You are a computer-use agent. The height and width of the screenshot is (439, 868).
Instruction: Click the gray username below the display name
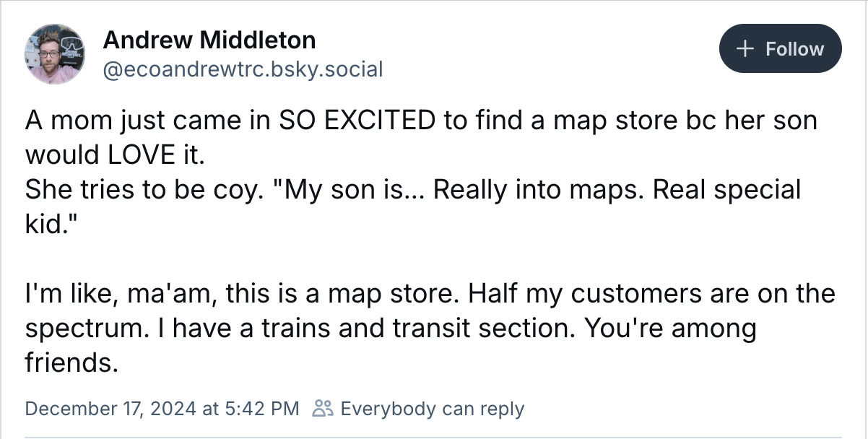(x=244, y=69)
